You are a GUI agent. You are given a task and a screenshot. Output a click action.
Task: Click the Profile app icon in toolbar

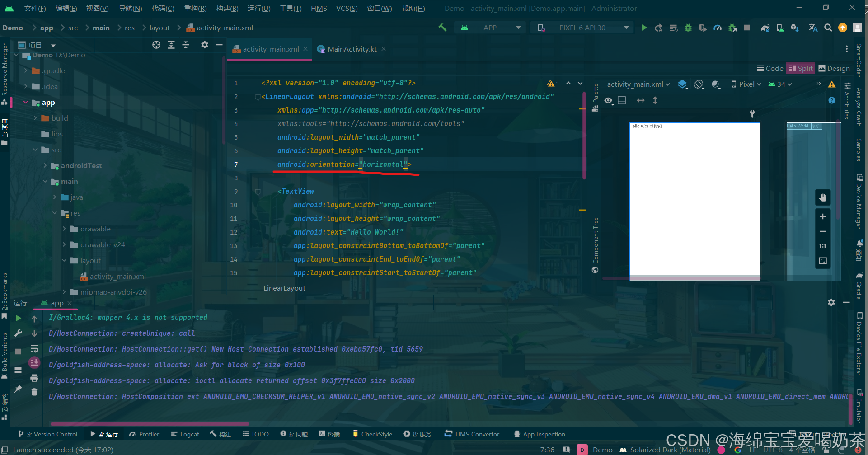(718, 28)
